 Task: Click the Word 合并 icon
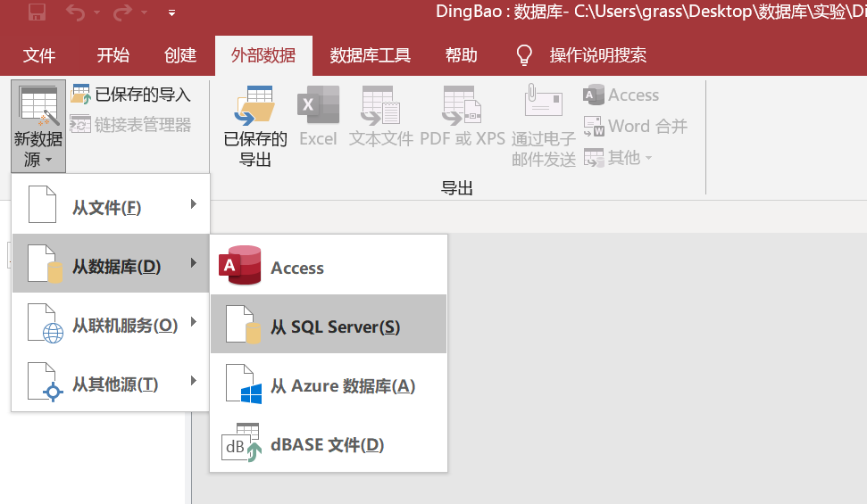[x=594, y=127]
